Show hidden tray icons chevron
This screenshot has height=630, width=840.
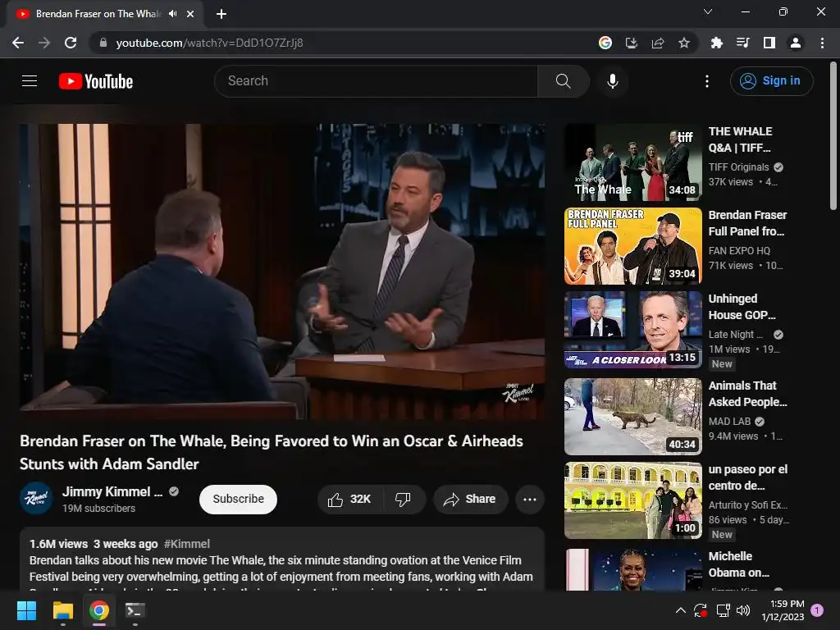(x=680, y=610)
